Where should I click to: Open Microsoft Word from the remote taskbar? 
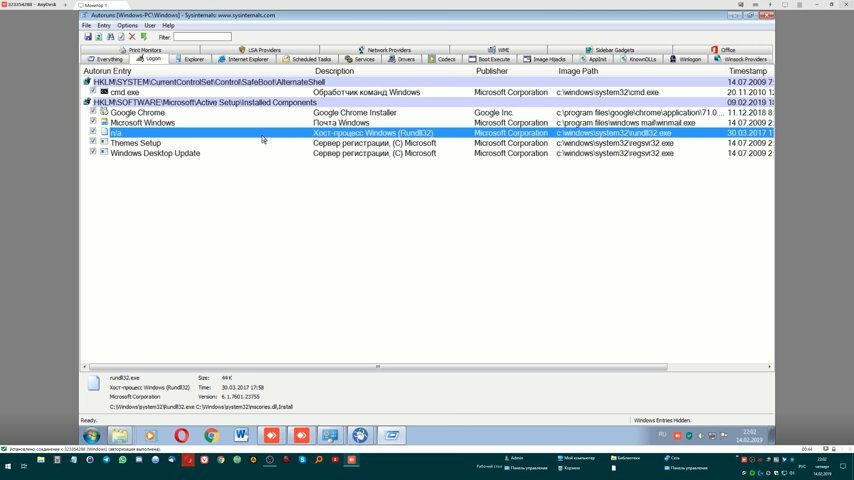241,435
